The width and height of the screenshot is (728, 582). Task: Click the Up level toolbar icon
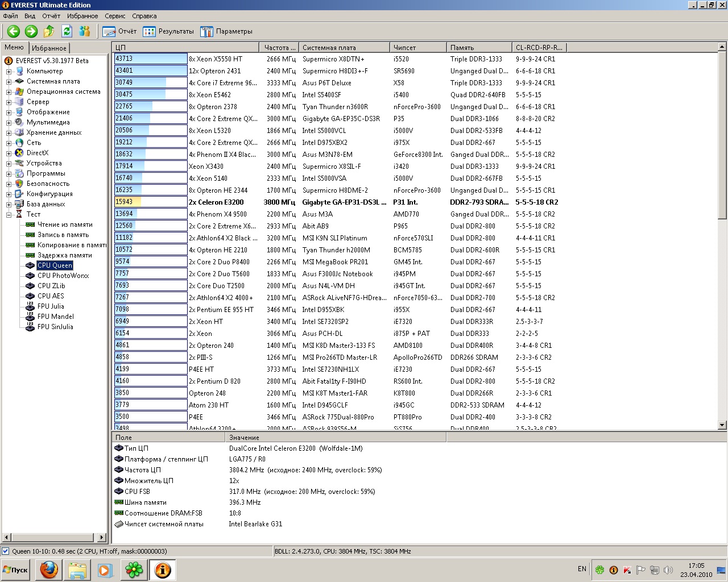[x=49, y=31]
